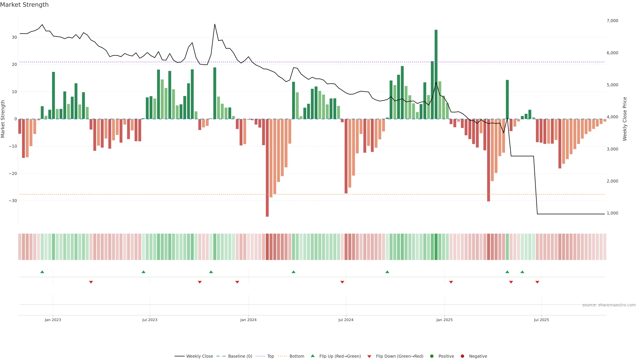Click the first green flip-up marker before Jan 2023
Screen dimensions: 644x362
[42, 272]
